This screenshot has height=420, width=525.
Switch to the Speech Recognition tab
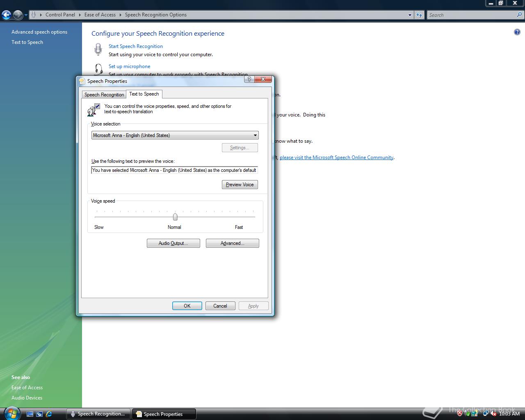click(104, 95)
